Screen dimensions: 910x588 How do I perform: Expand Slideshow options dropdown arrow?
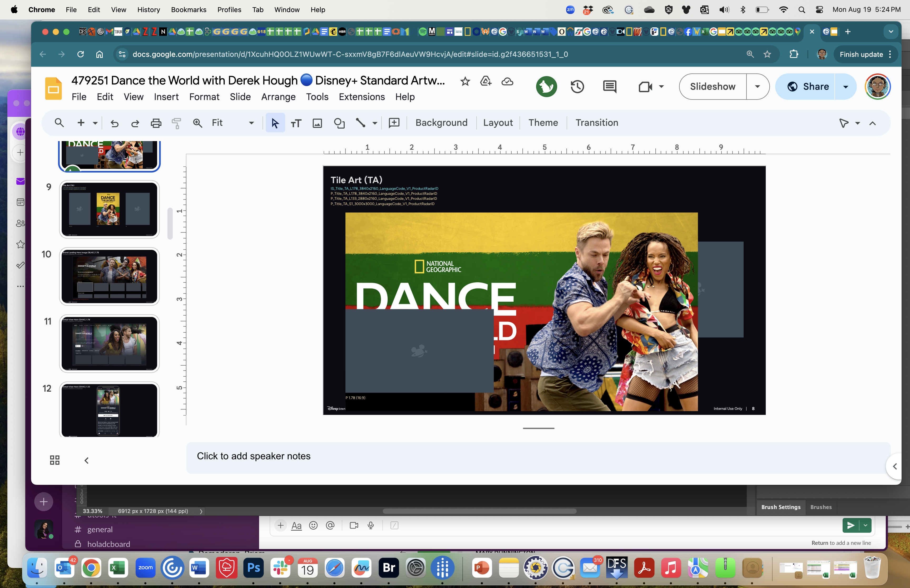758,87
